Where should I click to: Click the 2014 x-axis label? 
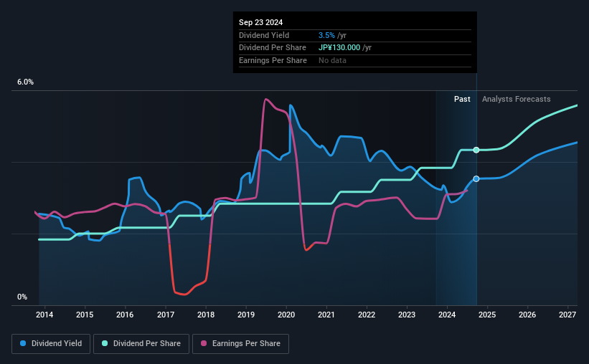click(44, 315)
